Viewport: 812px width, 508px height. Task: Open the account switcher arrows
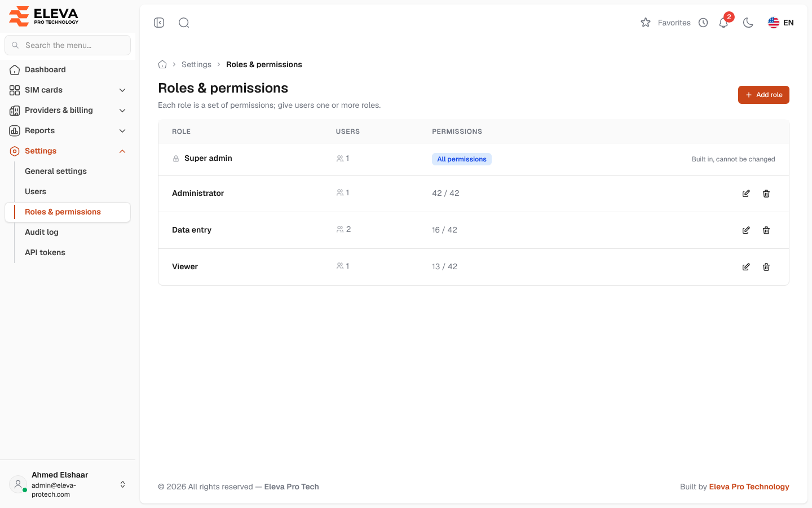tap(122, 484)
